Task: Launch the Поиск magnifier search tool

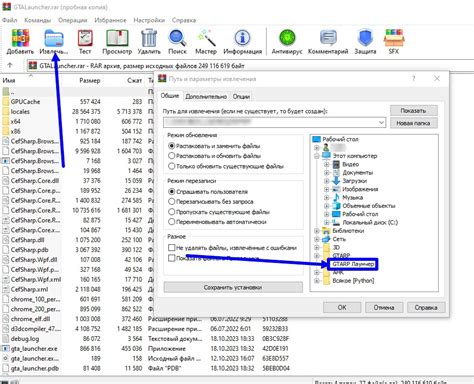Action: [x=177, y=38]
